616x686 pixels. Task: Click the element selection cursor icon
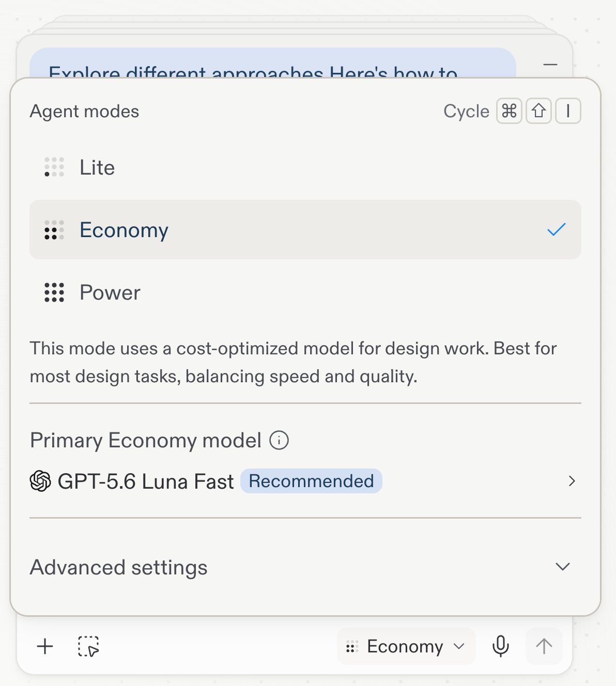pos(88,646)
